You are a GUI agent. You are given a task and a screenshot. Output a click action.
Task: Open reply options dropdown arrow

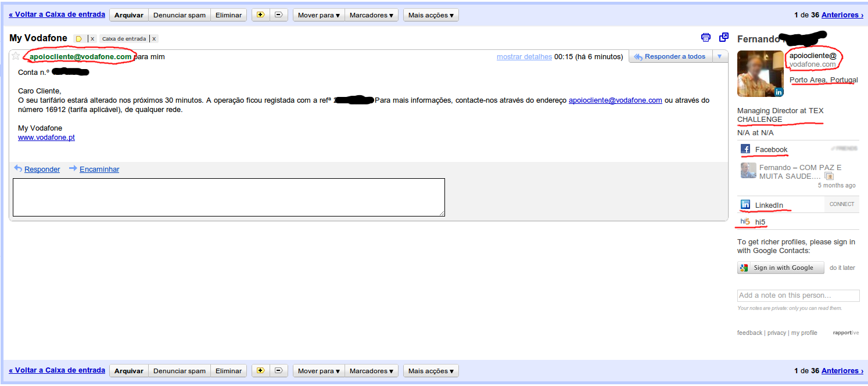[x=719, y=56]
